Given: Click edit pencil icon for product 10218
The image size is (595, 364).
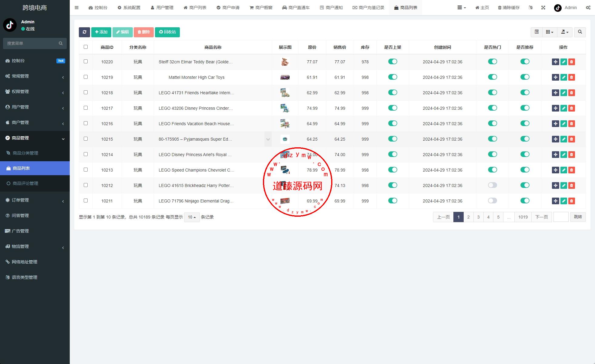Looking at the screenshot, I should tap(563, 93).
